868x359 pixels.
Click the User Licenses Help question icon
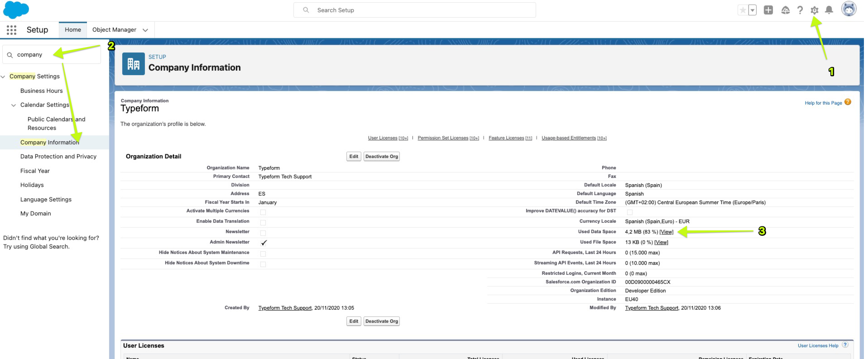tap(845, 345)
